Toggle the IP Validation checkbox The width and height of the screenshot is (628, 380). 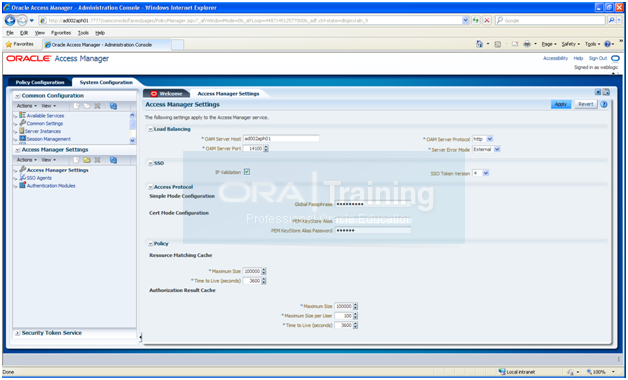point(247,172)
